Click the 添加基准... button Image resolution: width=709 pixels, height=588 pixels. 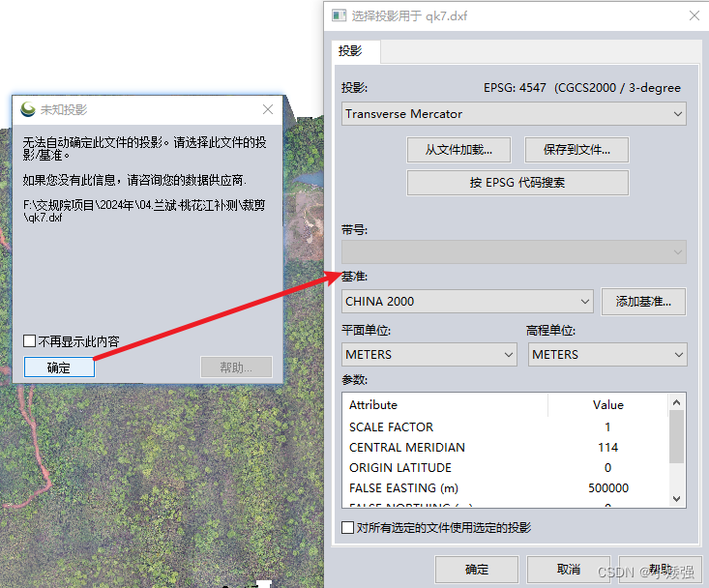pyautogui.click(x=643, y=302)
